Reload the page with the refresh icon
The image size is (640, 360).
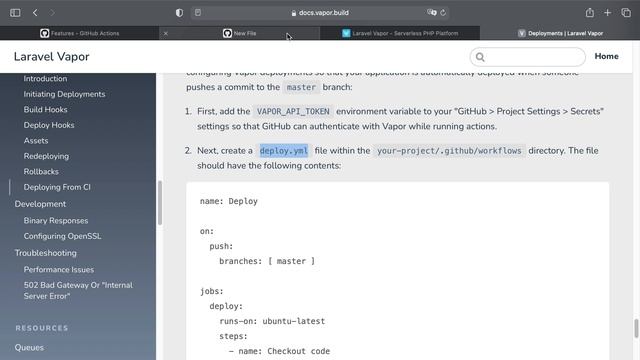443,13
